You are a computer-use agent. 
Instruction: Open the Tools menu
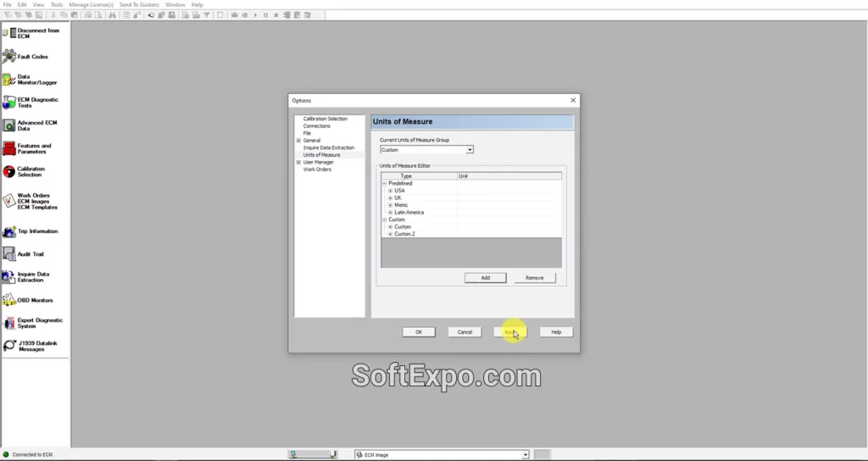pyautogui.click(x=57, y=4)
